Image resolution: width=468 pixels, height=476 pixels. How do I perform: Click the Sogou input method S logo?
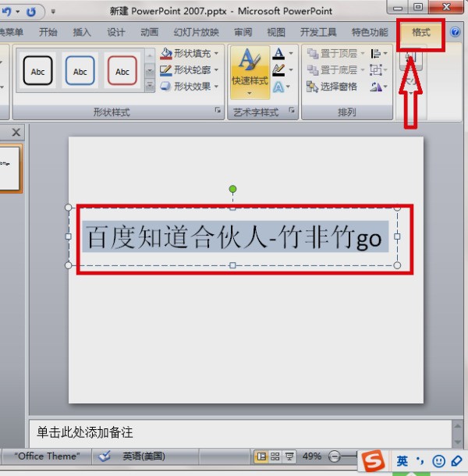tap(373, 461)
